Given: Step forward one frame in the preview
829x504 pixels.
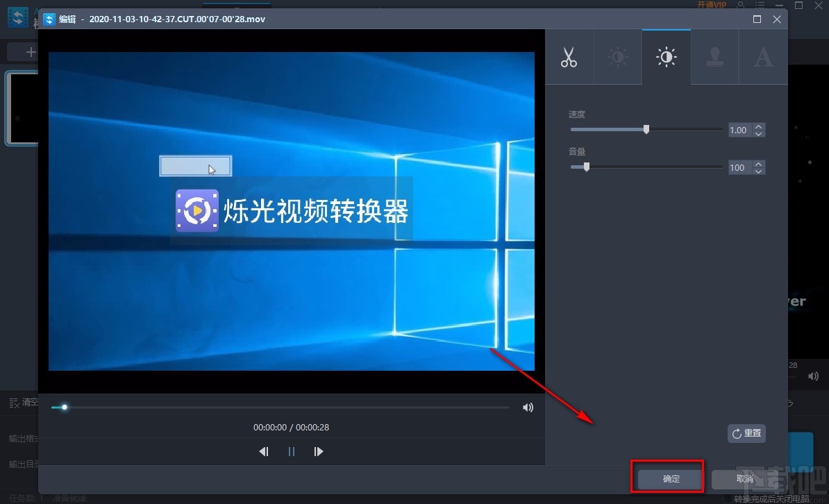Looking at the screenshot, I should click(319, 451).
